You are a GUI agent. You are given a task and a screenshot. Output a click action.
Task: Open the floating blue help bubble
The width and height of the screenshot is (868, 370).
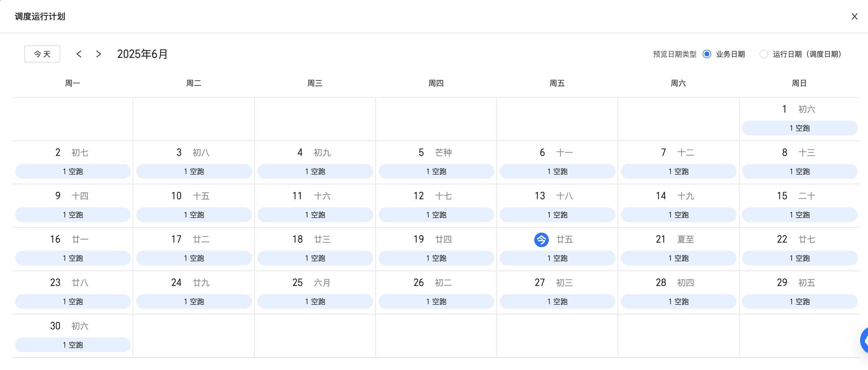click(864, 341)
